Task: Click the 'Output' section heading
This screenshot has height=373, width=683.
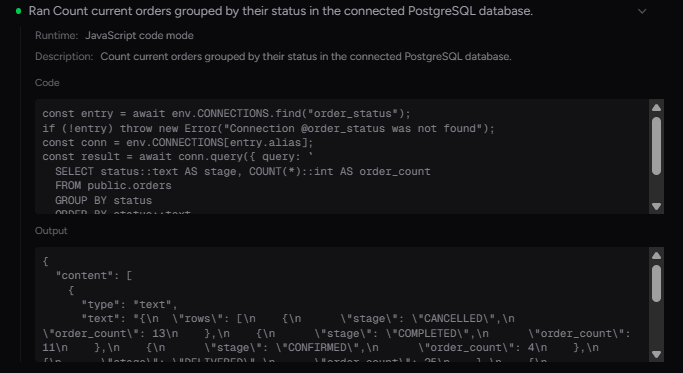Action: tap(51, 231)
